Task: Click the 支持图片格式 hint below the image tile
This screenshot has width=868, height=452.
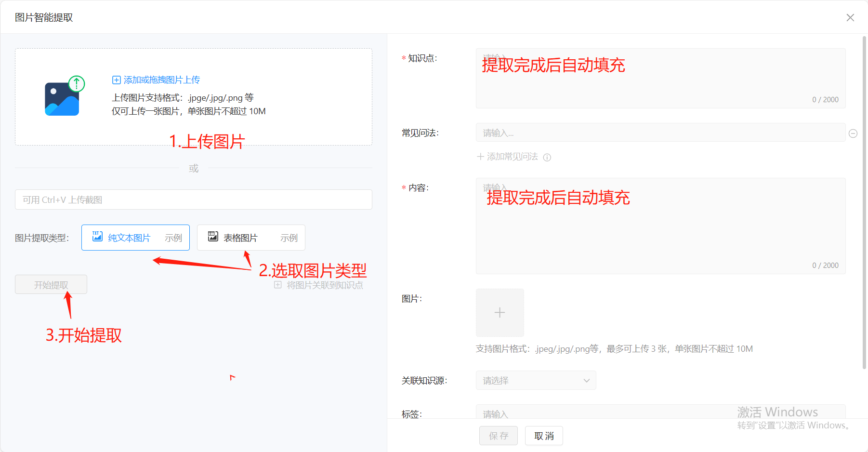Action: pos(614,349)
